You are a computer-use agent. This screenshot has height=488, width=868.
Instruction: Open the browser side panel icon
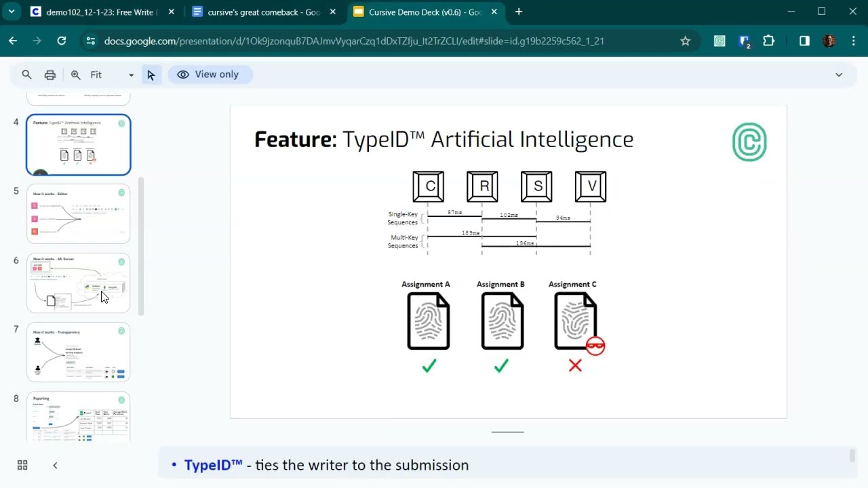pos(804,41)
